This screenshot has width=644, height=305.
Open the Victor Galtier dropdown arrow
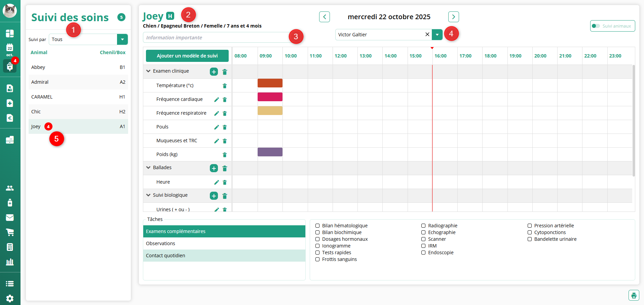click(437, 35)
